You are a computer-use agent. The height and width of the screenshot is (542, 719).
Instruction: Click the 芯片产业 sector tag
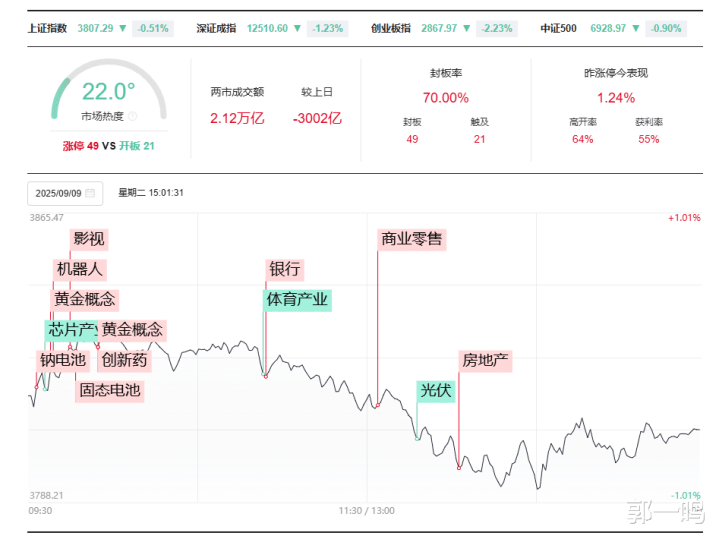pos(70,330)
